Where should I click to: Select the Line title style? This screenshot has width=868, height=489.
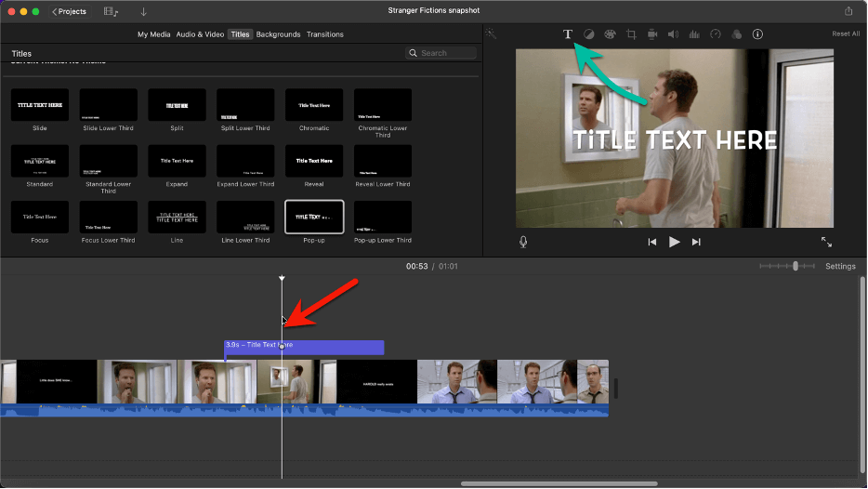178,218
